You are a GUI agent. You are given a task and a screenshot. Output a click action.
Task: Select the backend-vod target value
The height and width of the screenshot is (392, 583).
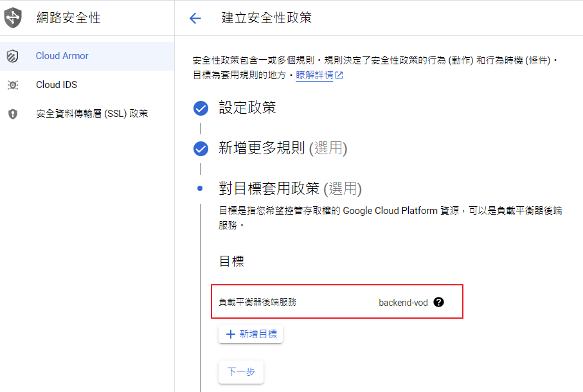point(403,302)
